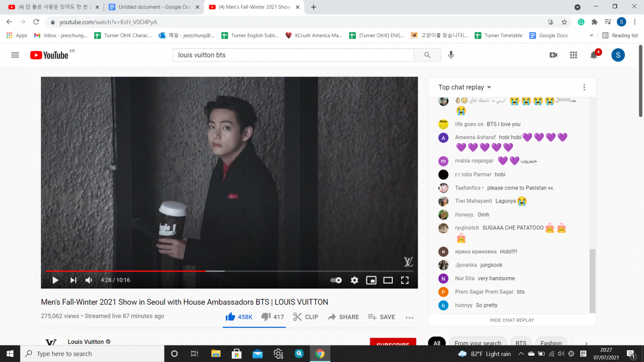
Task: Show more filter chips with right arrow
Action: click(586, 343)
